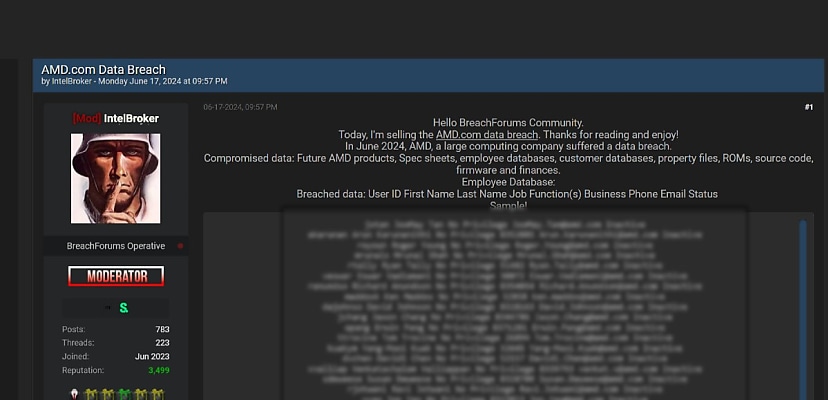Screen dimensions: 828x400
Task: Click the Compromised data: Future AMD products line
Action: [509, 159]
